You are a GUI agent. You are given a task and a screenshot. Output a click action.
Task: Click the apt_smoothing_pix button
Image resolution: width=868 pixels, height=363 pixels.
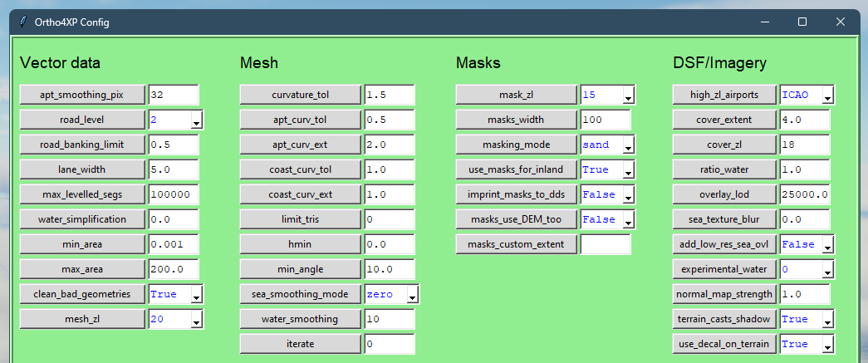point(82,95)
